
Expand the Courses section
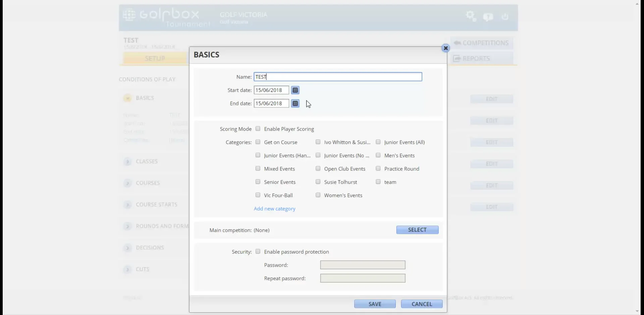[127, 183]
